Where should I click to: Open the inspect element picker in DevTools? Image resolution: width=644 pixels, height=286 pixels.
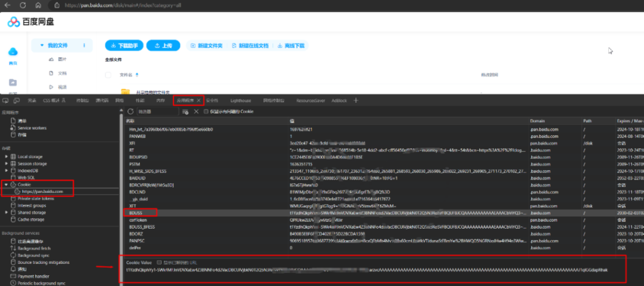[6, 100]
